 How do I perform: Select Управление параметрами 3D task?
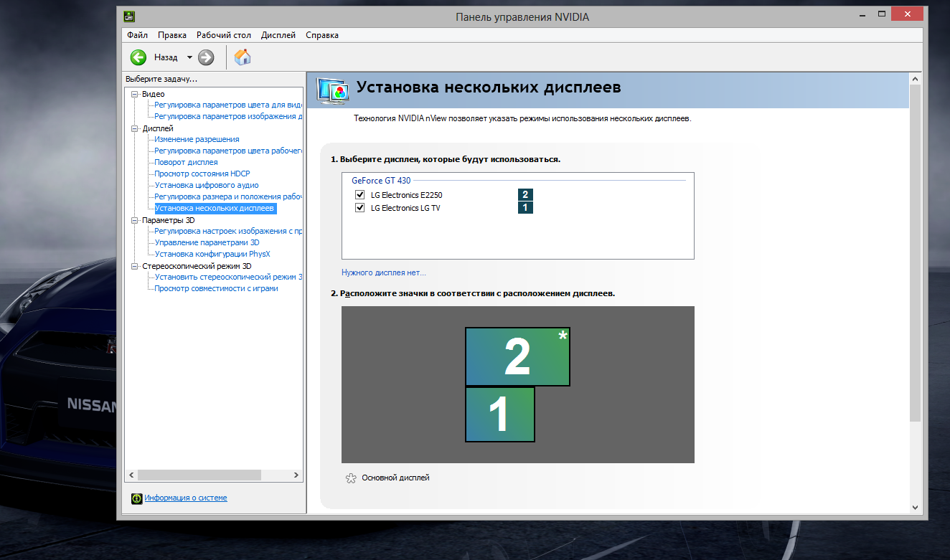coord(207,242)
